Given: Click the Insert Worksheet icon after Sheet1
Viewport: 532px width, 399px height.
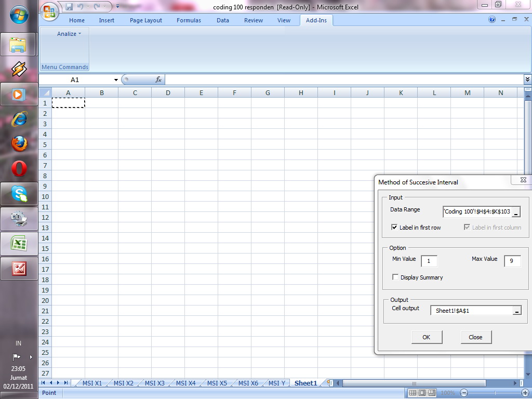Looking at the screenshot, I should (329, 383).
